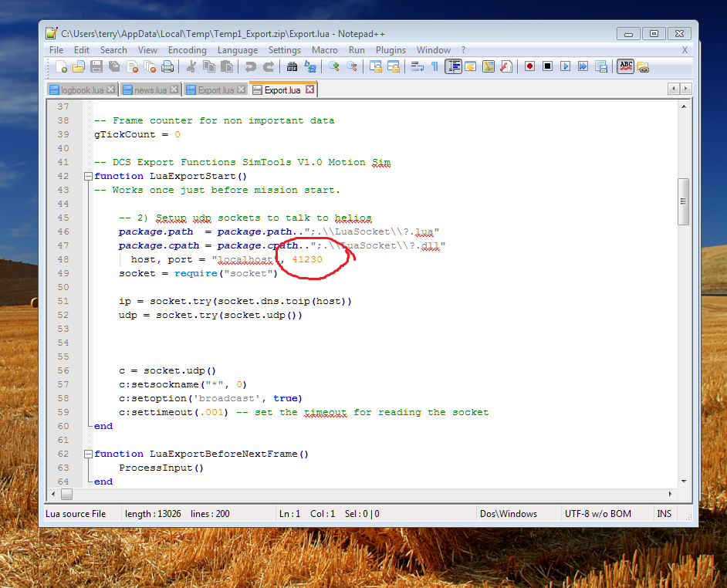Open the Encoding menu
The image size is (727, 588).
coord(188,50)
